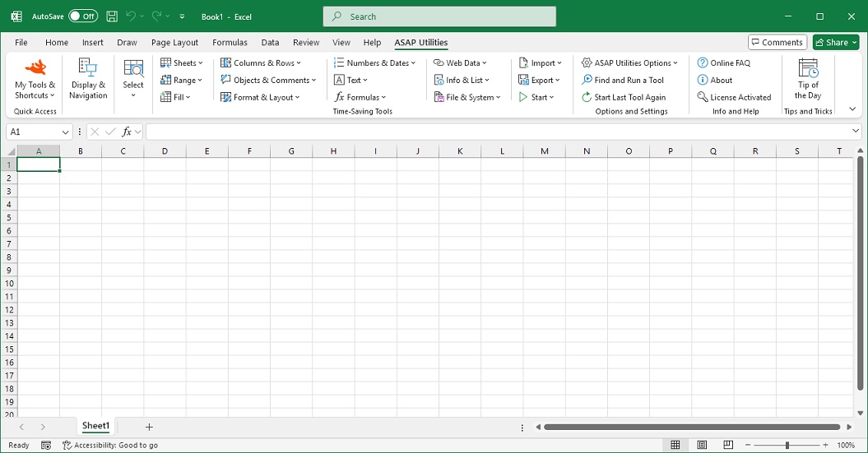
Task: Open the Comments pane
Action: [777, 43]
